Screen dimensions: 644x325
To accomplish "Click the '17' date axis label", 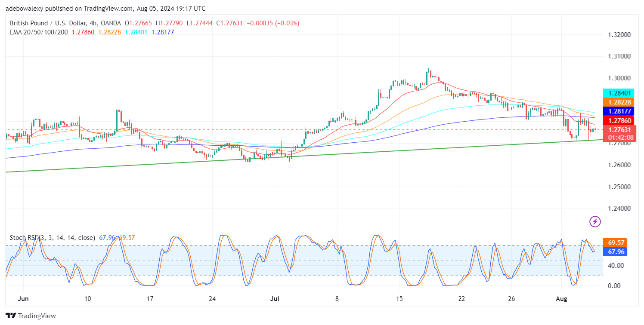I will [150, 298].
